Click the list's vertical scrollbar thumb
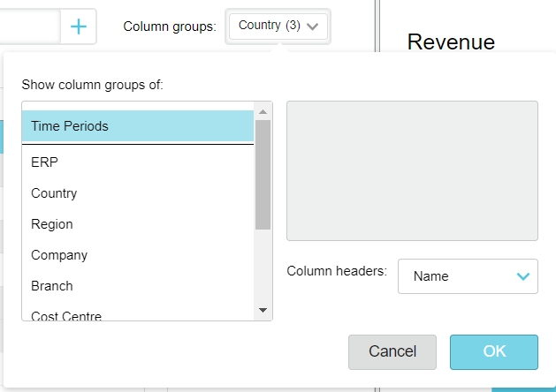Image resolution: width=556 pixels, height=392 pixels. click(x=263, y=174)
